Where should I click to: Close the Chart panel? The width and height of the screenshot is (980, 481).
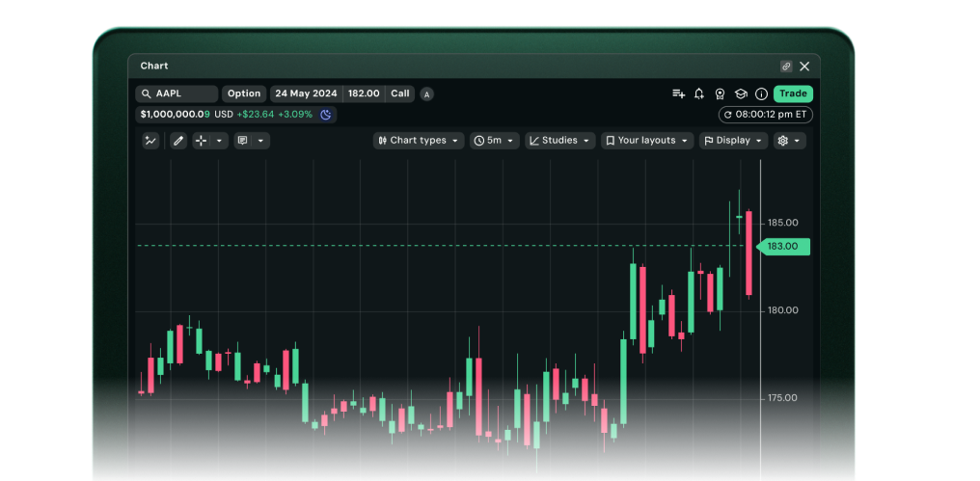(x=804, y=67)
